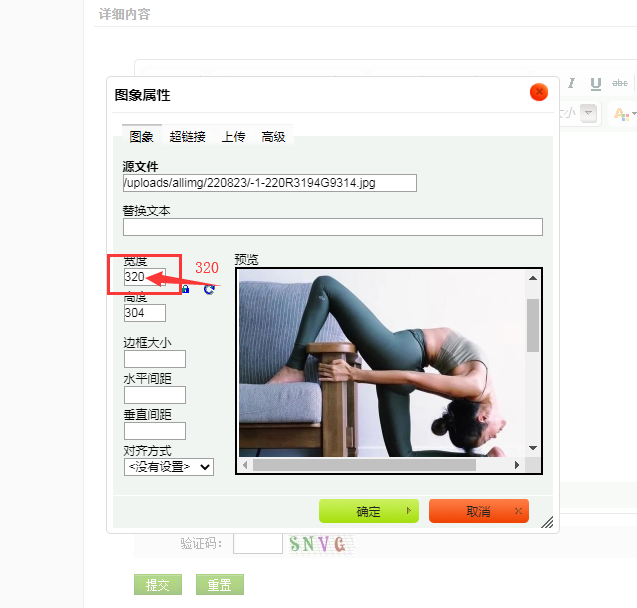This screenshot has width=637, height=608.
Task: Focus the 边框大小 border size field
Action: pyautogui.click(x=155, y=359)
